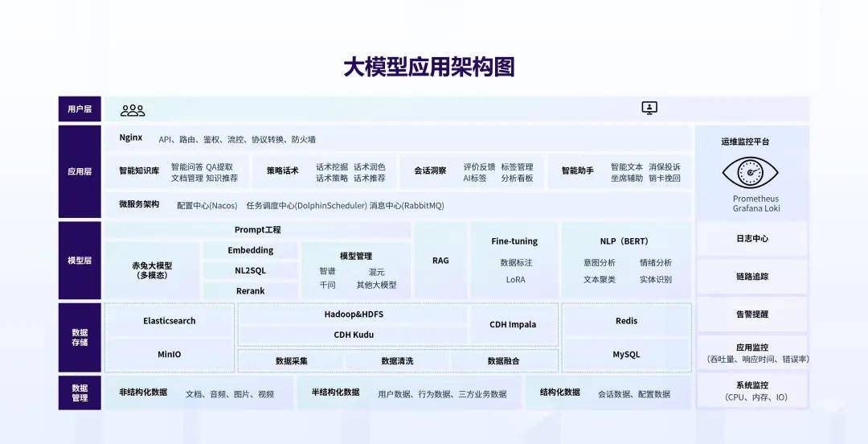Image resolution: width=868 pixels, height=444 pixels.
Task: Select the Redis storage block
Action: [626, 321]
